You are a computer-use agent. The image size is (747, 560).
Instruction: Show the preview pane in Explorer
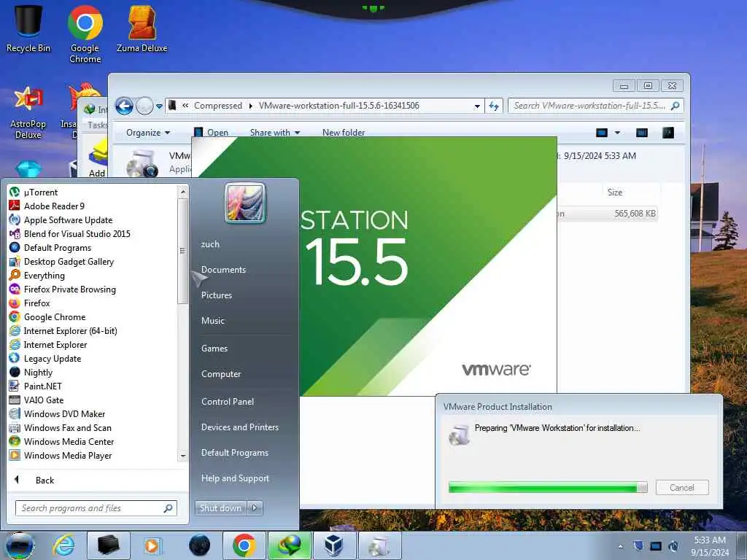(x=642, y=133)
